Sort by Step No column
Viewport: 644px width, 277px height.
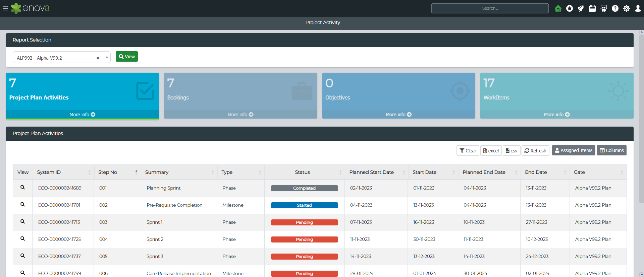117,172
